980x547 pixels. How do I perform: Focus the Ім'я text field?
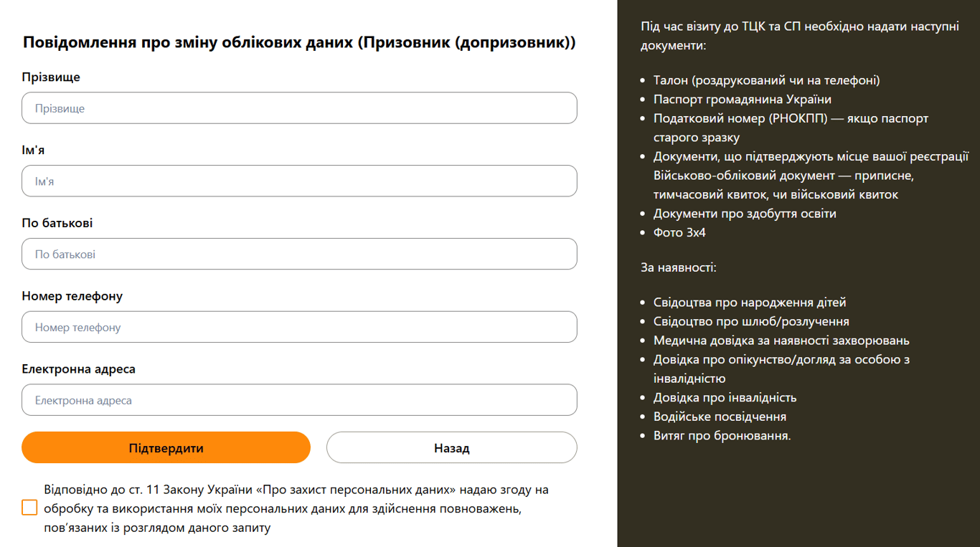click(299, 181)
